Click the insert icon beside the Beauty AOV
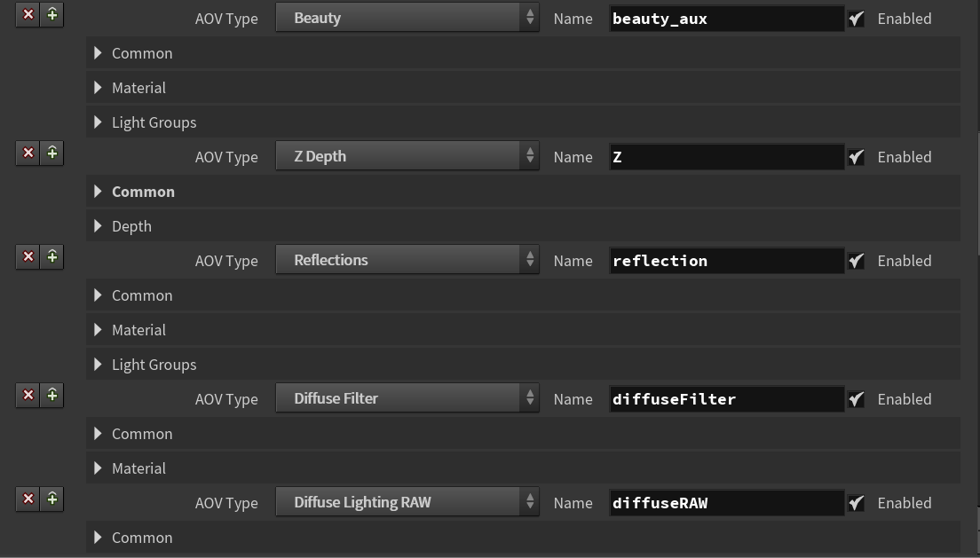 pyautogui.click(x=52, y=15)
